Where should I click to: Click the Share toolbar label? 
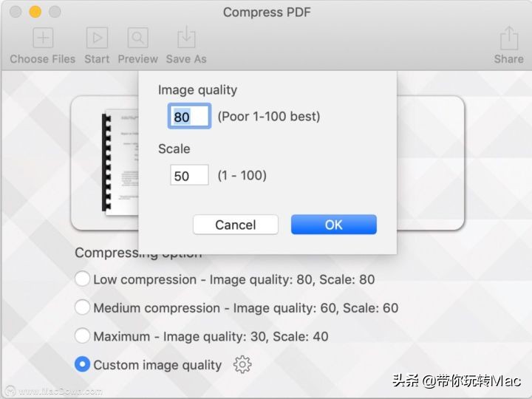(x=509, y=59)
